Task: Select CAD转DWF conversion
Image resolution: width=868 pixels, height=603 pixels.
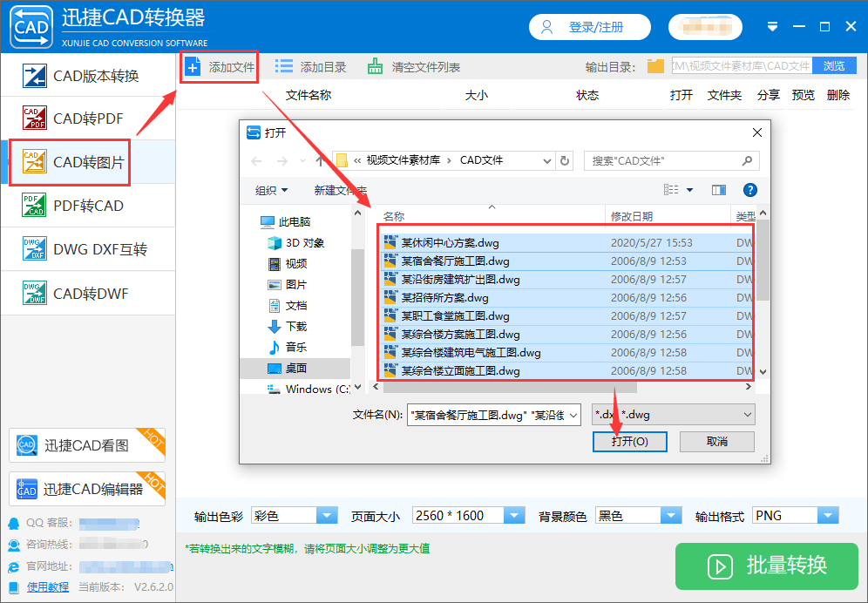Action: 89,294
